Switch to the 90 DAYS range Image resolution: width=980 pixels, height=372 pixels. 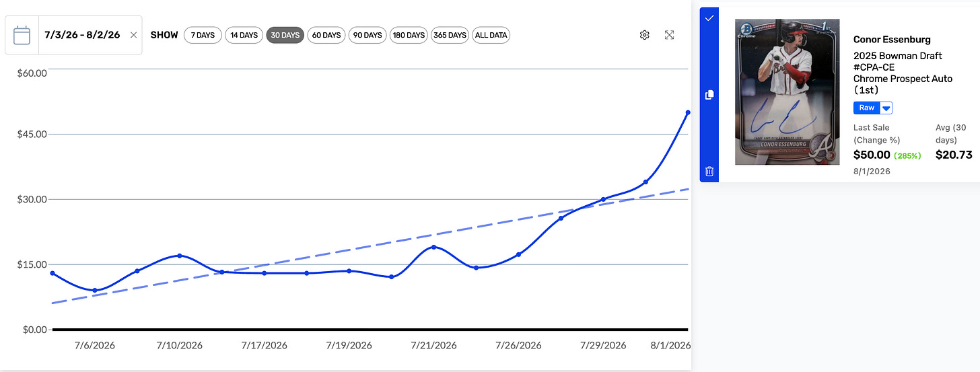coord(367,35)
